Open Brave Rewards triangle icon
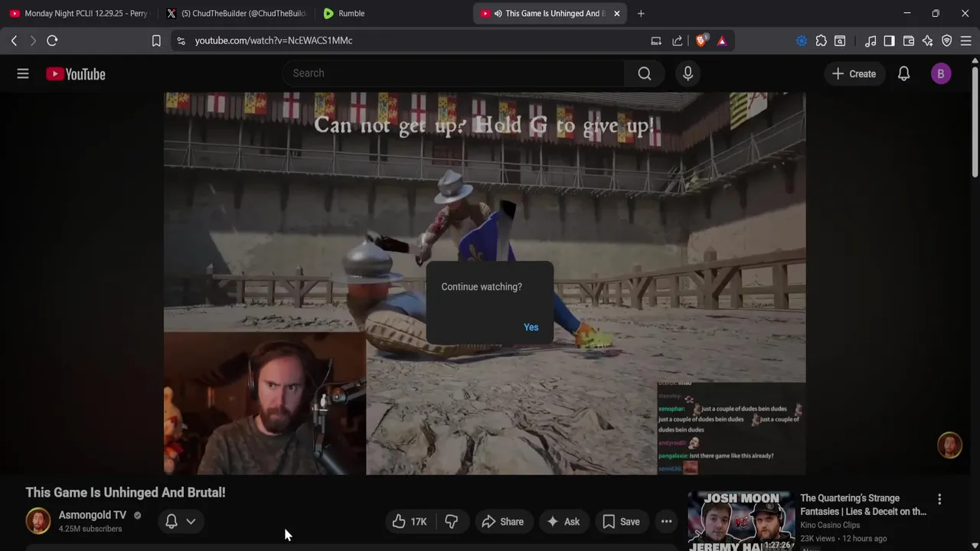The image size is (980, 551). [x=722, y=41]
